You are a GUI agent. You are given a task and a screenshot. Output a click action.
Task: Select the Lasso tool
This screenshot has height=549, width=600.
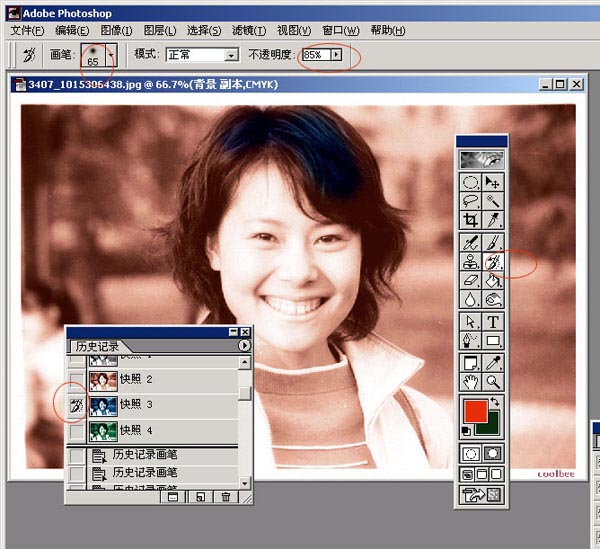470,201
